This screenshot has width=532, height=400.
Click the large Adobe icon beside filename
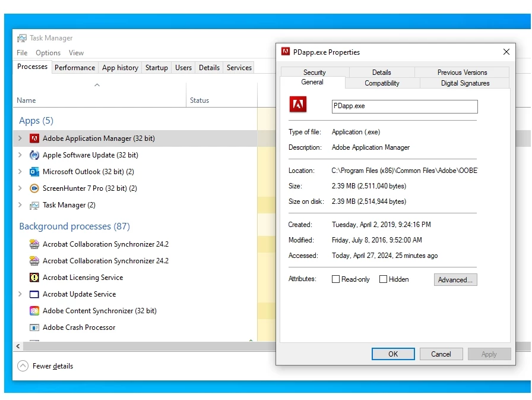tap(298, 104)
